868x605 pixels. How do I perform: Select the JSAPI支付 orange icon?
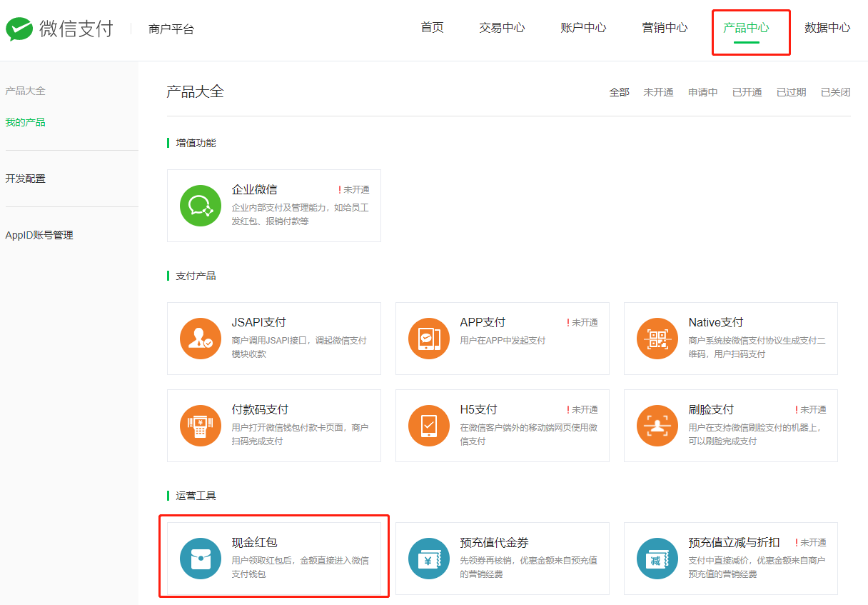[x=201, y=339]
